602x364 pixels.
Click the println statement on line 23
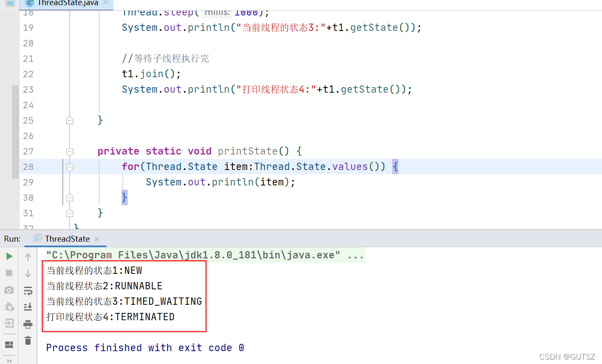point(267,89)
